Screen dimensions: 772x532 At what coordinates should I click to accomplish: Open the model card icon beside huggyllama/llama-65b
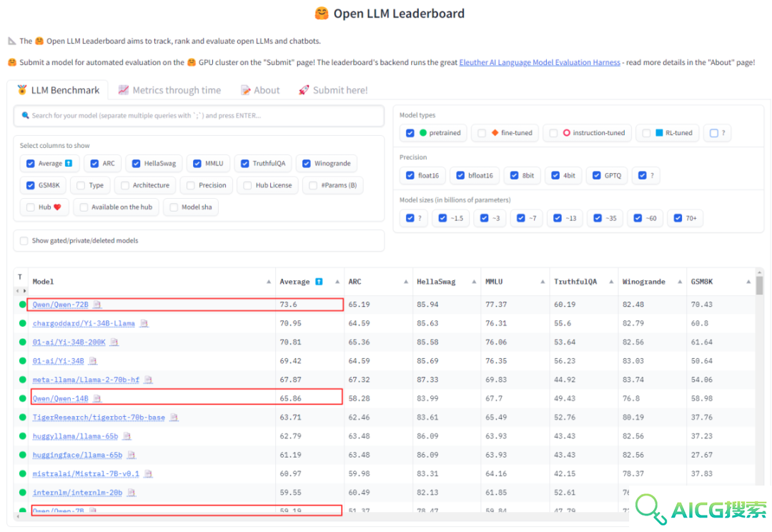127,436
